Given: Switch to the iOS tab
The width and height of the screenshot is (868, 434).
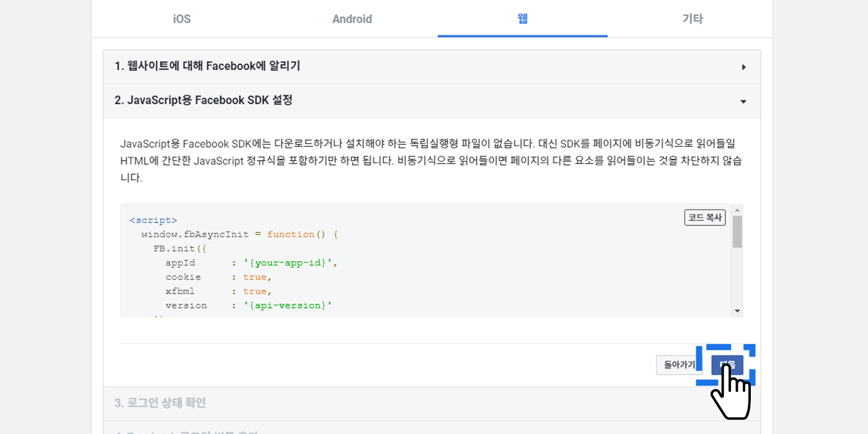Looking at the screenshot, I should click(x=182, y=19).
